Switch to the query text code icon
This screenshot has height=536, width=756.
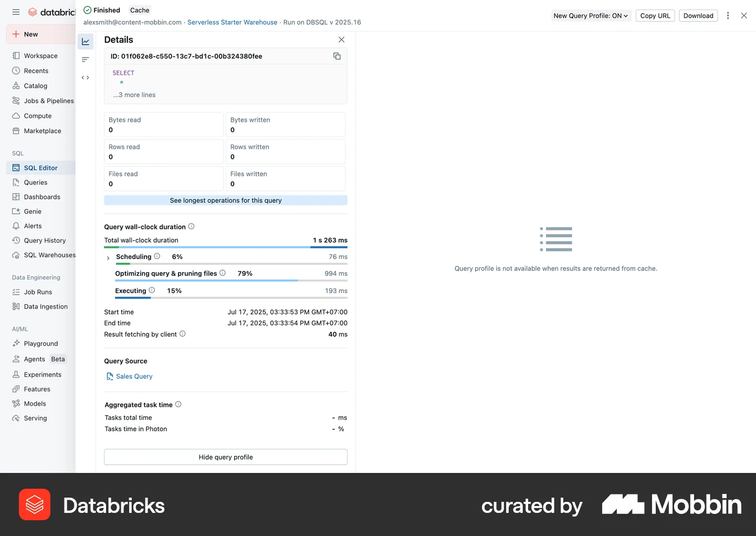point(86,78)
